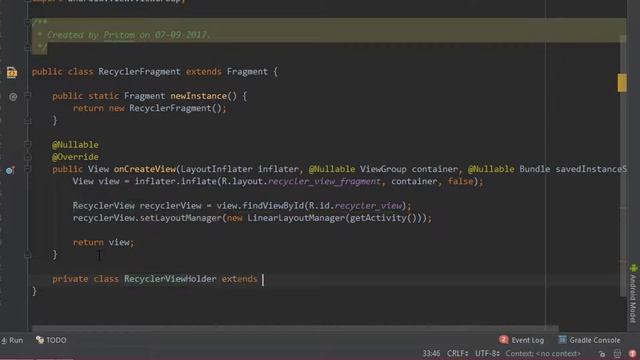Click the 'return view;' statement
640x360 pixels.
(x=103, y=242)
